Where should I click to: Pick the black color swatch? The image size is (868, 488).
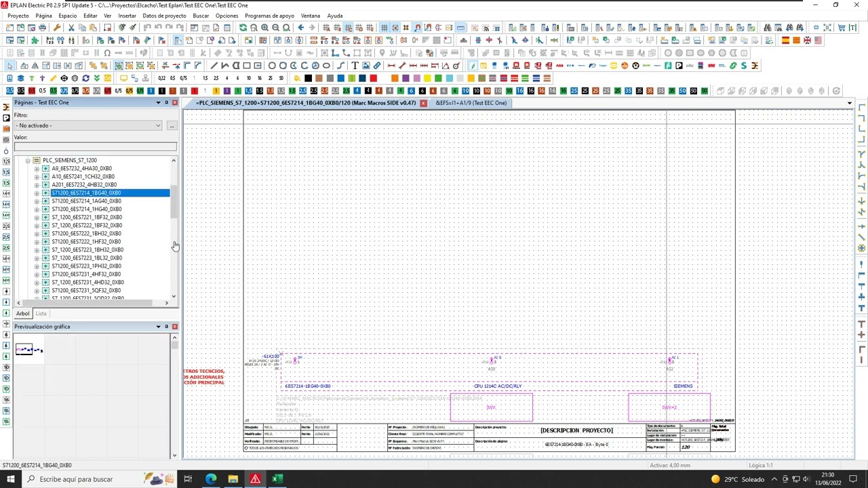click(308, 78)
